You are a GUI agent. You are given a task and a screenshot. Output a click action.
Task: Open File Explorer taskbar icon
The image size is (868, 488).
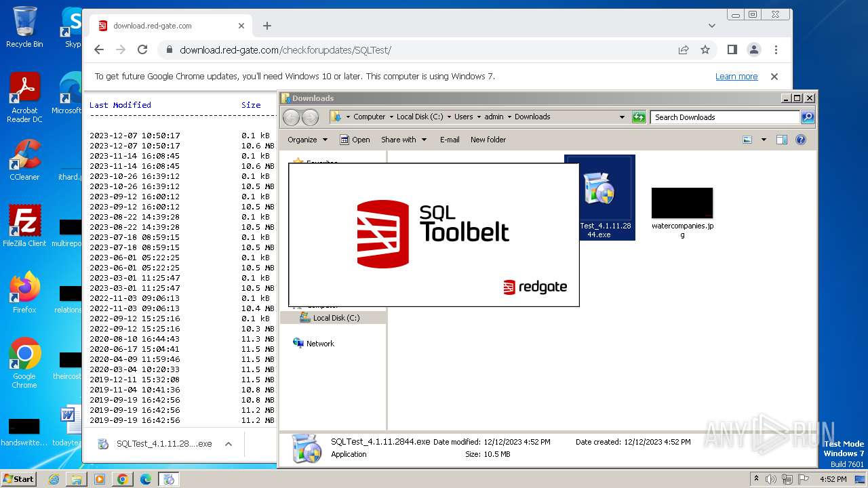(77, 479)
